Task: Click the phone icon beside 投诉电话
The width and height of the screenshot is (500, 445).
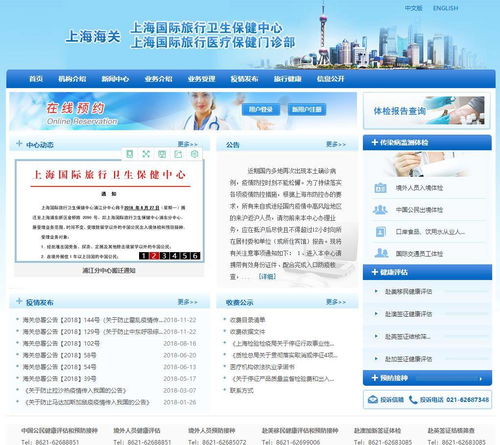Action: click(x=413, y=400)
